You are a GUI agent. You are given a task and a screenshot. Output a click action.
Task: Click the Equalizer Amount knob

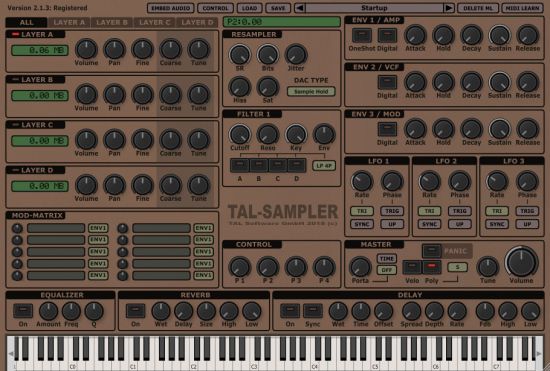[48, 311]
